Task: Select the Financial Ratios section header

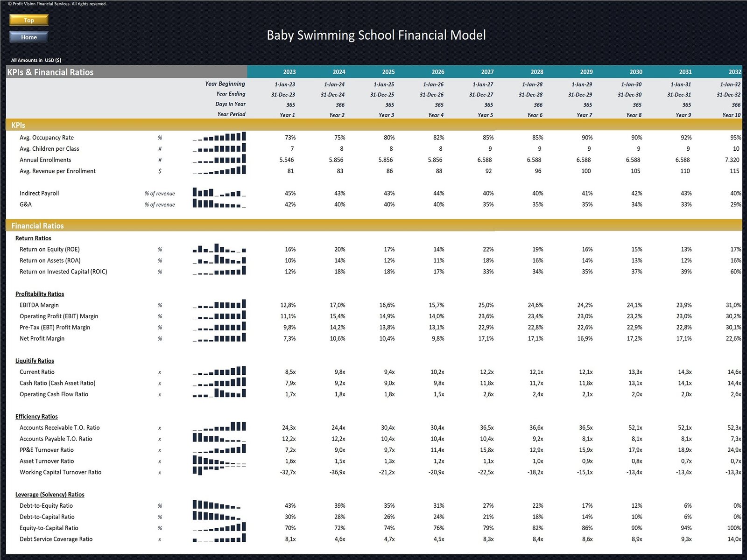Action: pyautogui.click(x=373, y=226)
